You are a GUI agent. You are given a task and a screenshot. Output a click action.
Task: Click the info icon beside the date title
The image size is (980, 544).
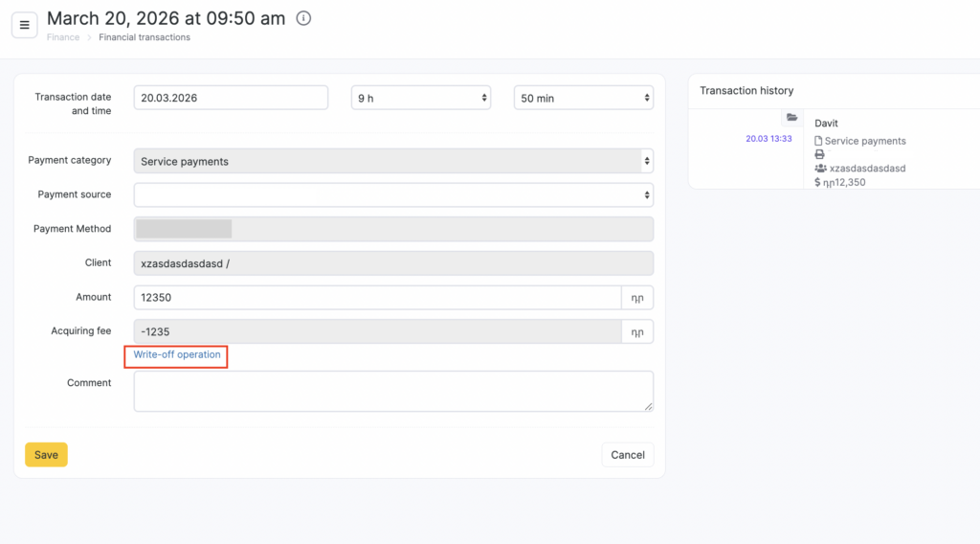[303, 18]
